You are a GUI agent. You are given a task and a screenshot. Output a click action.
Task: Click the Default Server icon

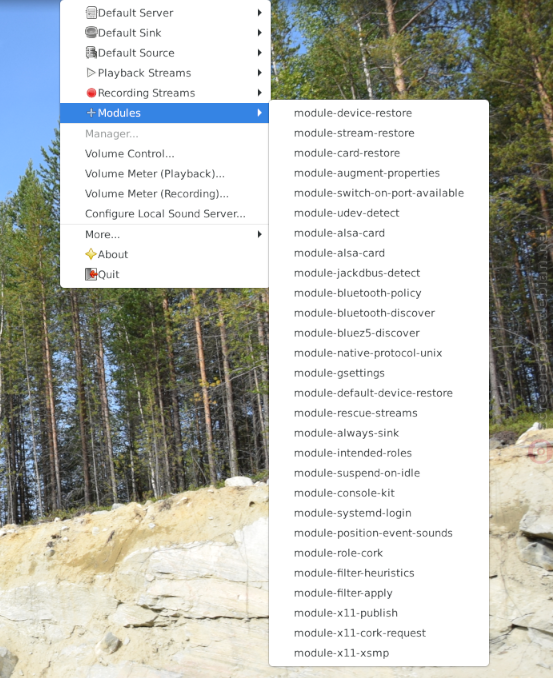click(x=91, y=13)
